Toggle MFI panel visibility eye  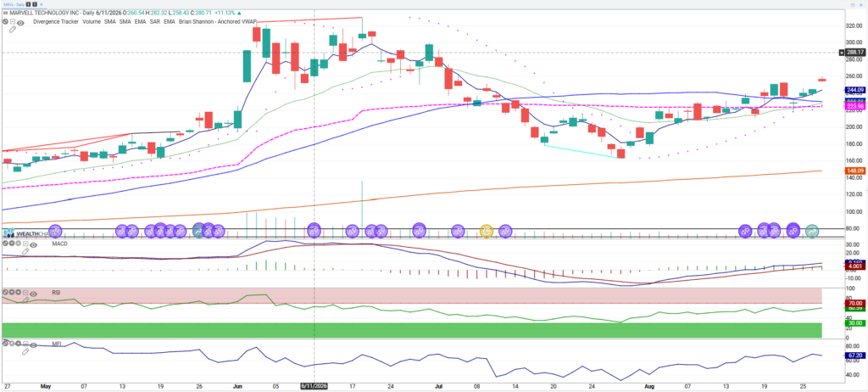pos(33,344)
